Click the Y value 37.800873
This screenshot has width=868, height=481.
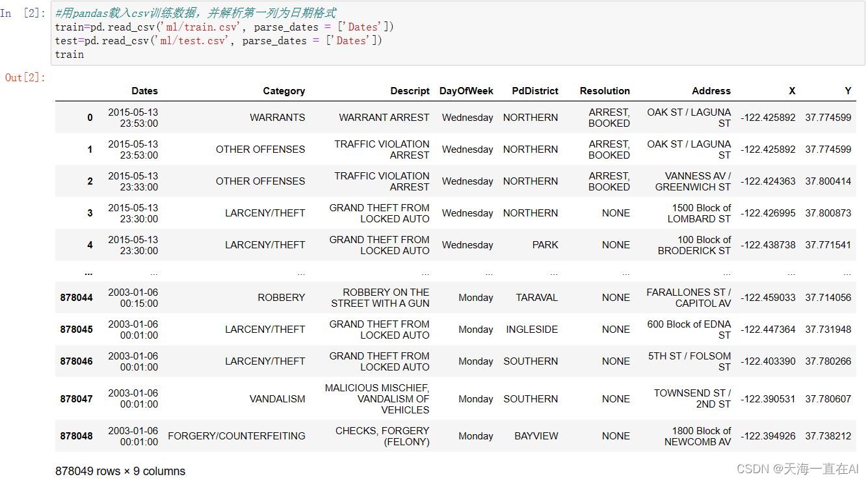click(828, 213)
